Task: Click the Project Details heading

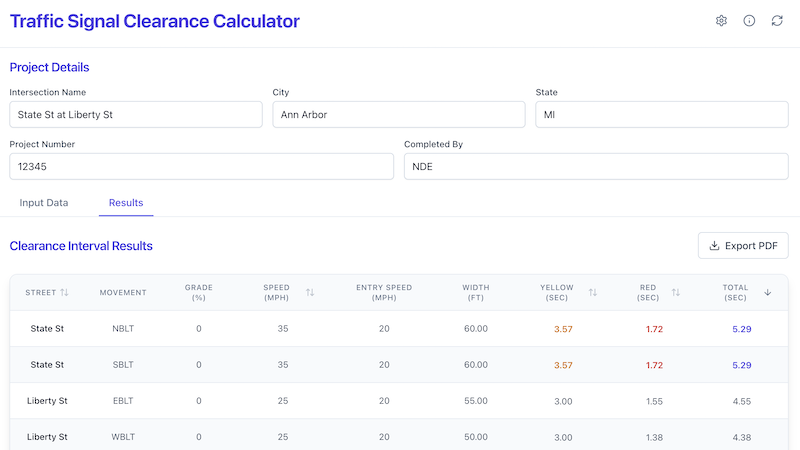Action: tap(49, 67)
